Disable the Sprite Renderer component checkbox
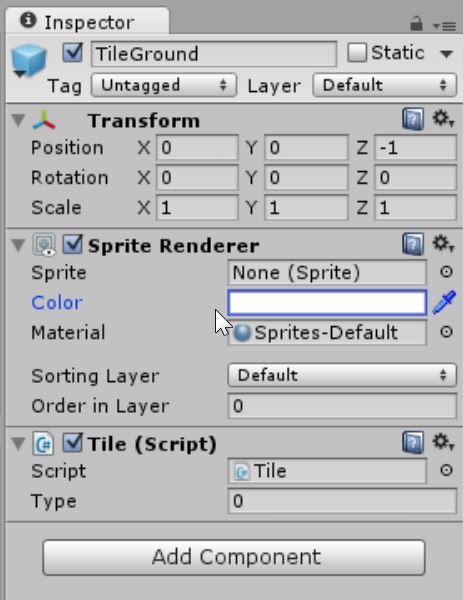Image resolution: width=463 pixels, height=600 pixels. tap(73, 245)
